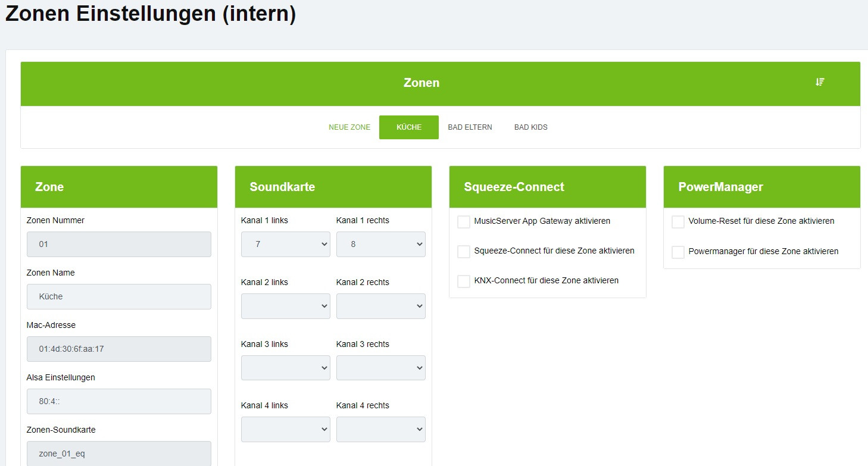The height and width of the screenshot is (466, 868).
Task: Enable MusicServer App Gateway checkbox
Action: pyautogui.click(x=464, y=222)
